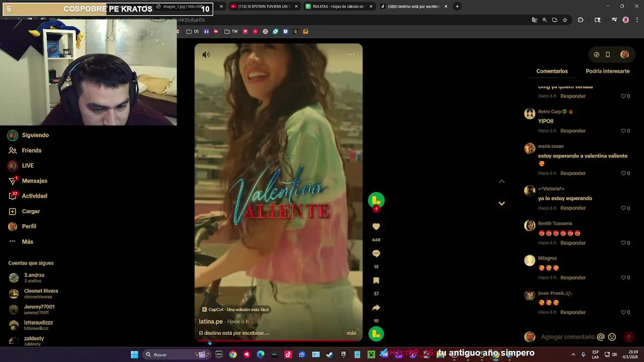Open the latina.pe username link
This screenshot has width=644, height=362.
[211, 321]
